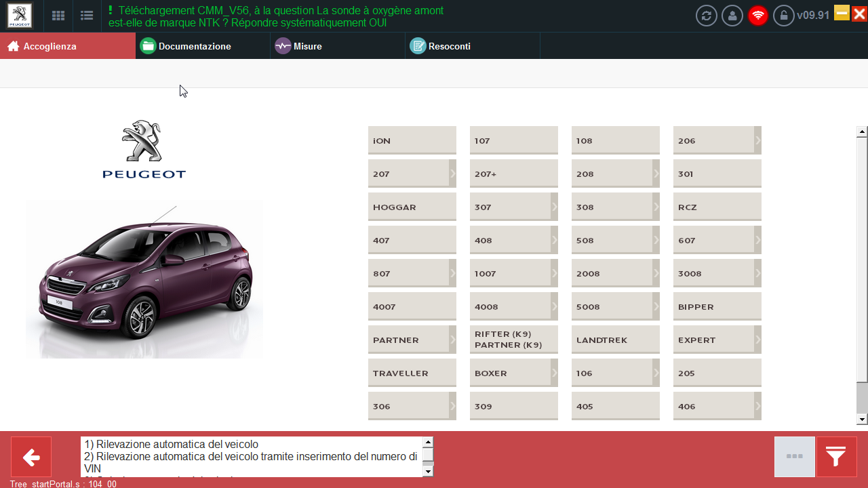
Task: Click model list scrollbar up arrow
Action: [x=862, y=131]
